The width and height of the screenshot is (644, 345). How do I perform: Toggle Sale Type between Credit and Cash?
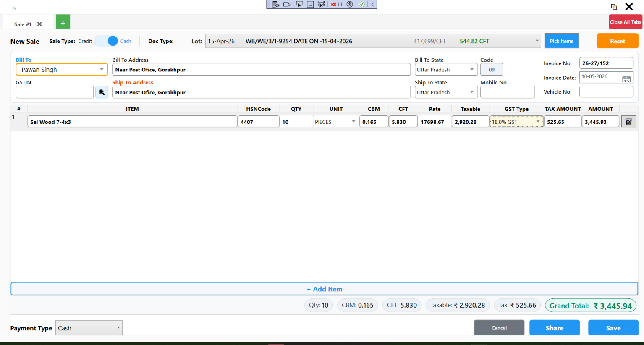coord(106,41)
